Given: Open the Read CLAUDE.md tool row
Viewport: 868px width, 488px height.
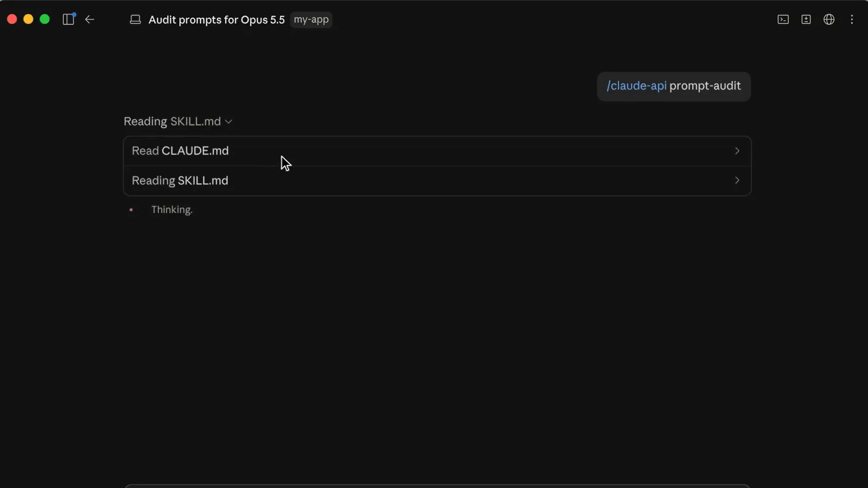Looking at the screenshot, I should tap(437, 151).
